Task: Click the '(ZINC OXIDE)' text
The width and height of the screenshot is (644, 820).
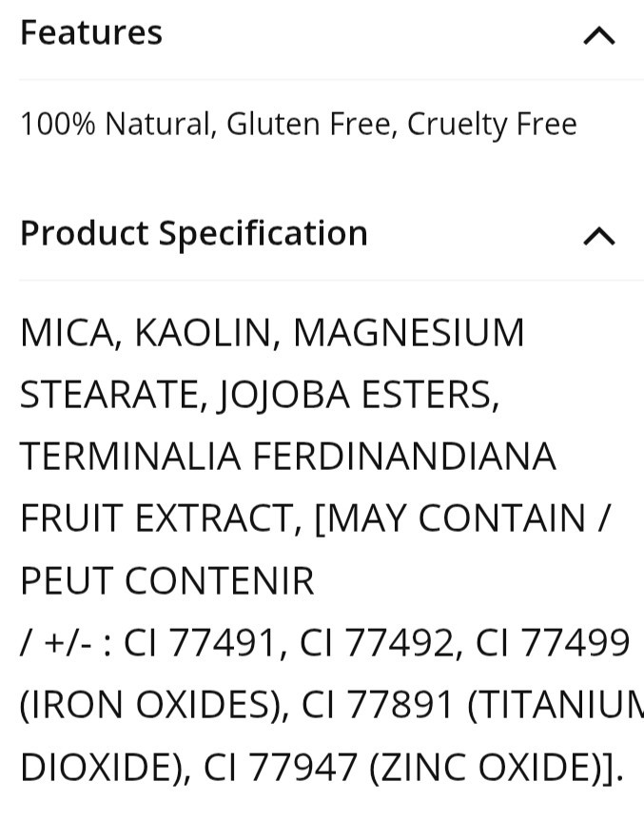Action: coord(495,767)
